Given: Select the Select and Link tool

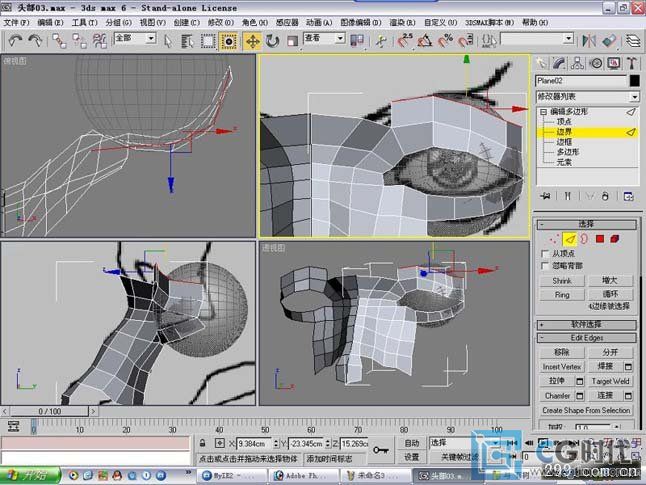Looking at the screenshot, I should [59, 41].
